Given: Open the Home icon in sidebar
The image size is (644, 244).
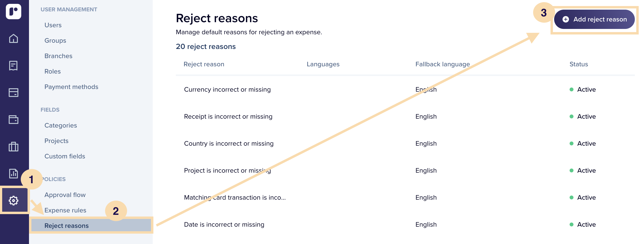Looking at the screenshot, I should coord(14,38).
